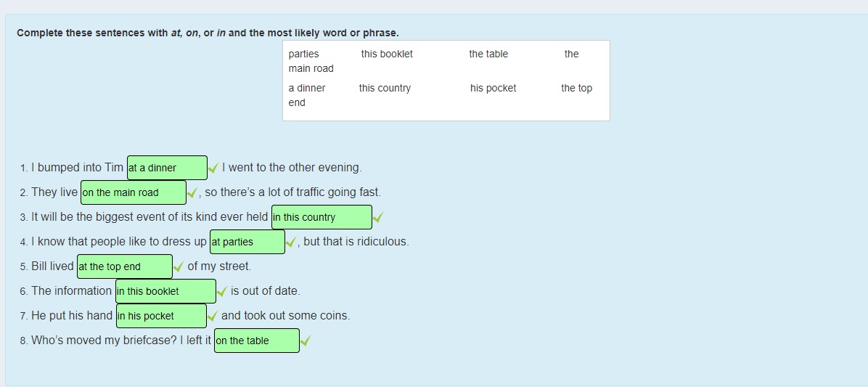Click 'his pocket' in the word bank
The image size is (868, 387).
click(x=493, y=88)
